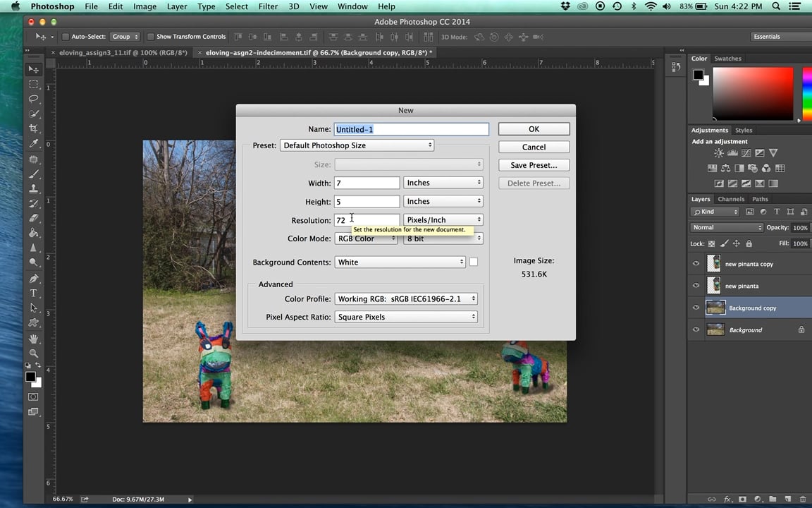Select the Hand tool
Image resolution: width=812 pixels, height=508 pixels.
coord(34,339)
